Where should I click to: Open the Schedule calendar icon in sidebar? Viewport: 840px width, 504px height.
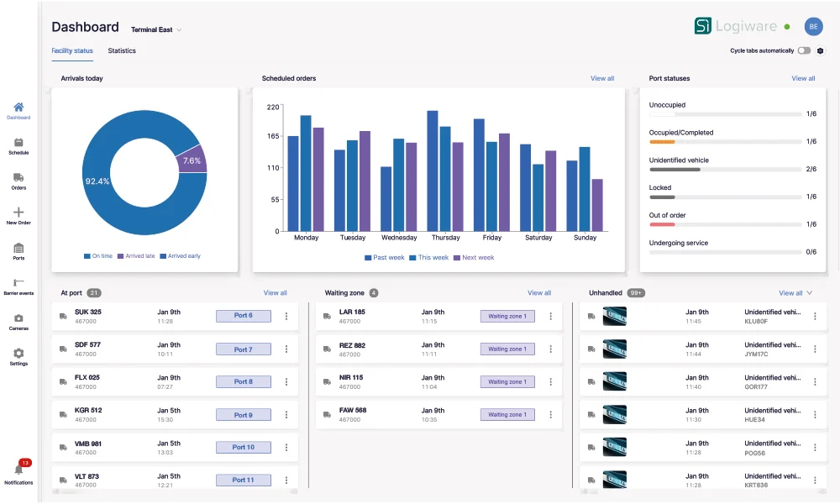click(18, 143)
